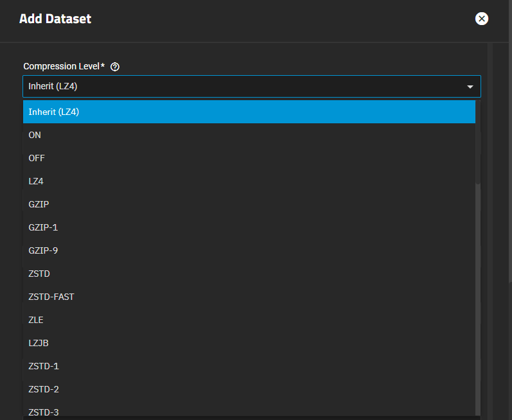The image size is (512, 420).
Task: Click the Add Dataset panel title
Action: 55,19
